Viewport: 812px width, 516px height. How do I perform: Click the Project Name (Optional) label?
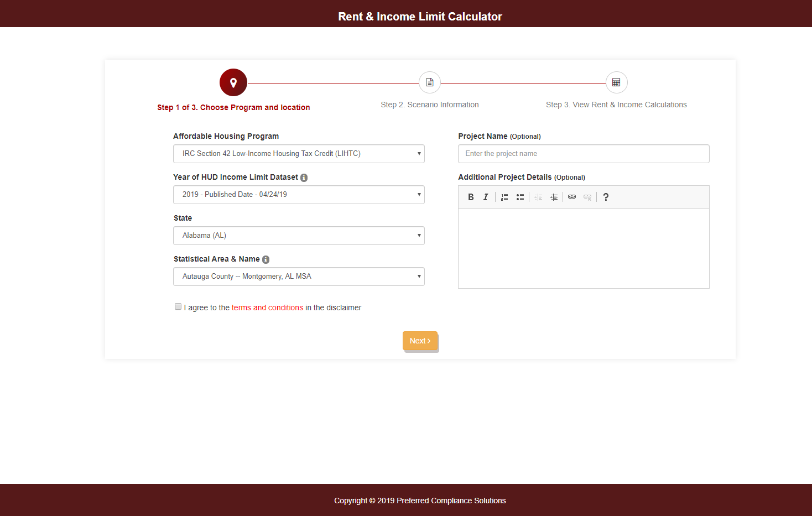coord(499,136)
